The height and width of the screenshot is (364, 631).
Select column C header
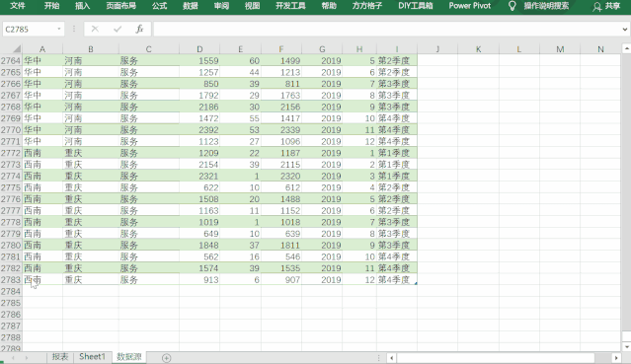[149, 49]
